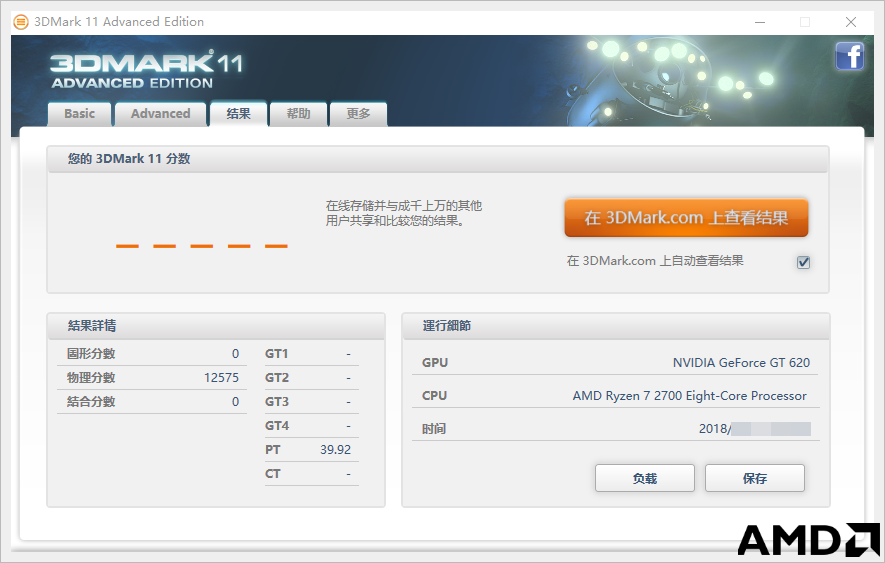Minimize the 3DMark 11 window
Image resolution: width=885 pixels, height=563 pixels.
[760, 22]
